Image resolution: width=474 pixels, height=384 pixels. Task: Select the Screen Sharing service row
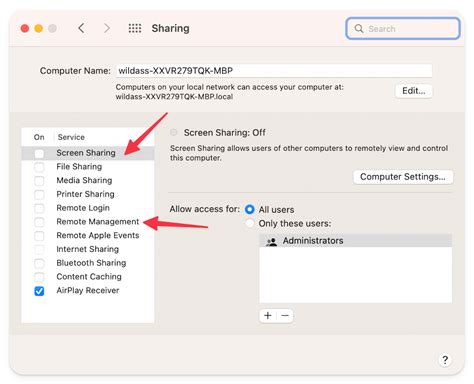click(88, 153)
